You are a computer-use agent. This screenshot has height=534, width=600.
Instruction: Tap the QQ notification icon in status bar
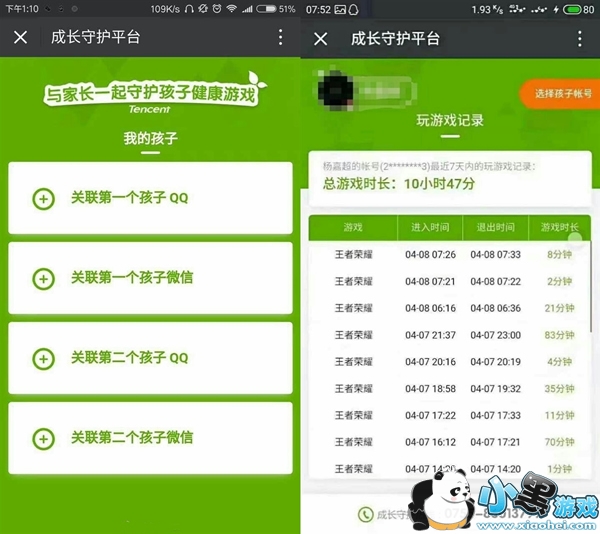[x=354, y=9]
